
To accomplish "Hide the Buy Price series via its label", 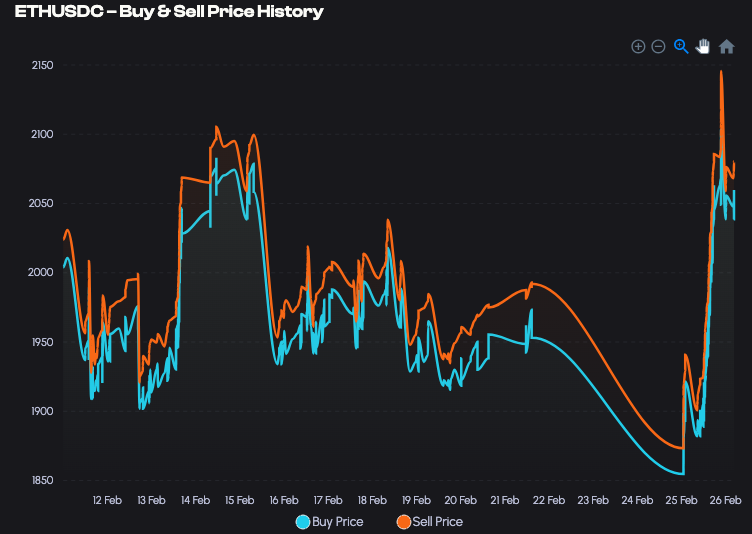I will pos(337,522).
